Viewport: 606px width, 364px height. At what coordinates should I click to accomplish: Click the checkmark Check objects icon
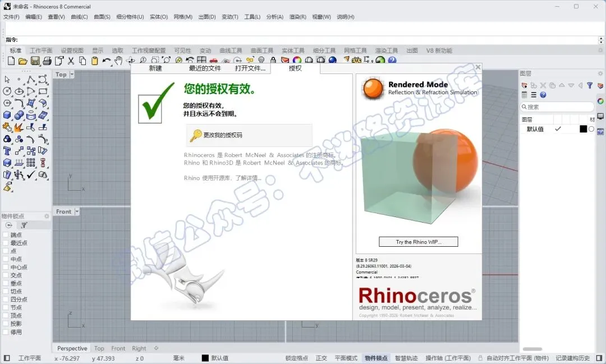tap(31, 174)
